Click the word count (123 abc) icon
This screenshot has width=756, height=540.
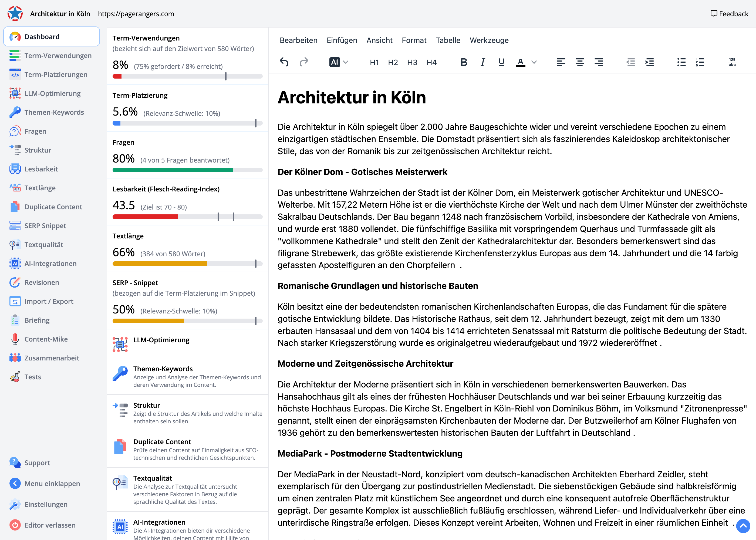click(x=732, y=62)
